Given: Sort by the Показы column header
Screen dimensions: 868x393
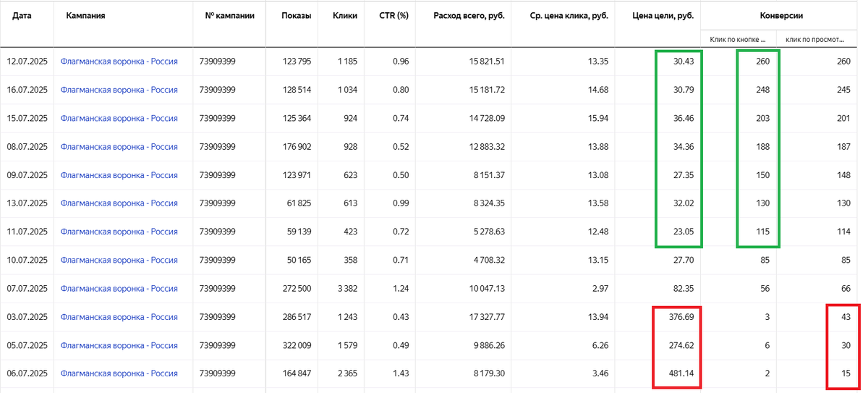Looking at the screenshot, I should [297, 15].
